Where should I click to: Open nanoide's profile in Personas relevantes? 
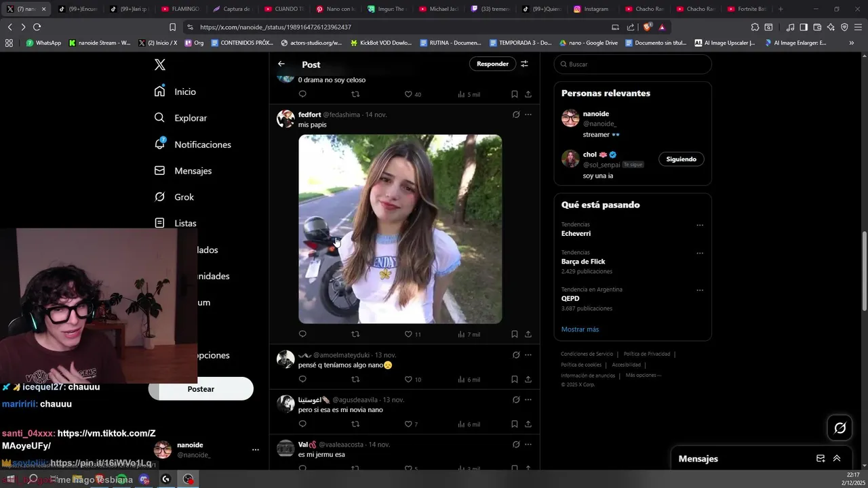click(x=596, y=114)
